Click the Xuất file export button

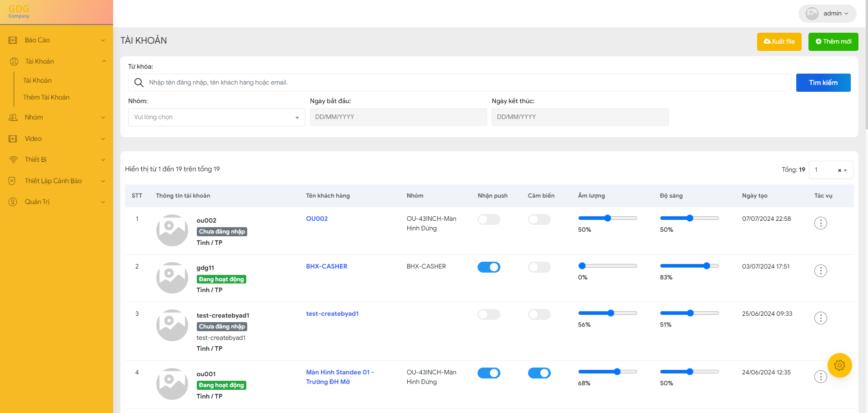point(779,42)
